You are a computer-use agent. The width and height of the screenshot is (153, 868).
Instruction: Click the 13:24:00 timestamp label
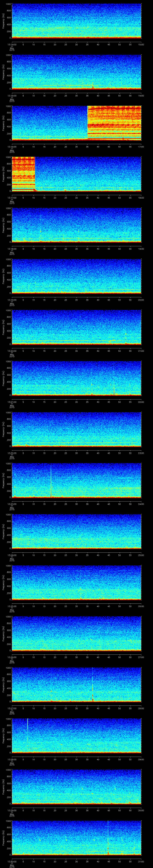click(x=12, y=555)
